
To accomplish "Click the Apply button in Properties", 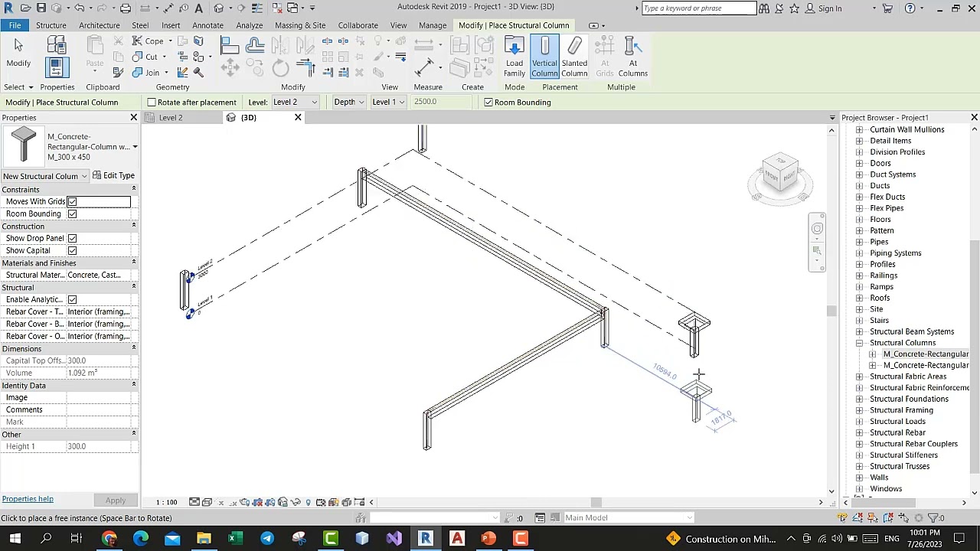I will 116,500.
